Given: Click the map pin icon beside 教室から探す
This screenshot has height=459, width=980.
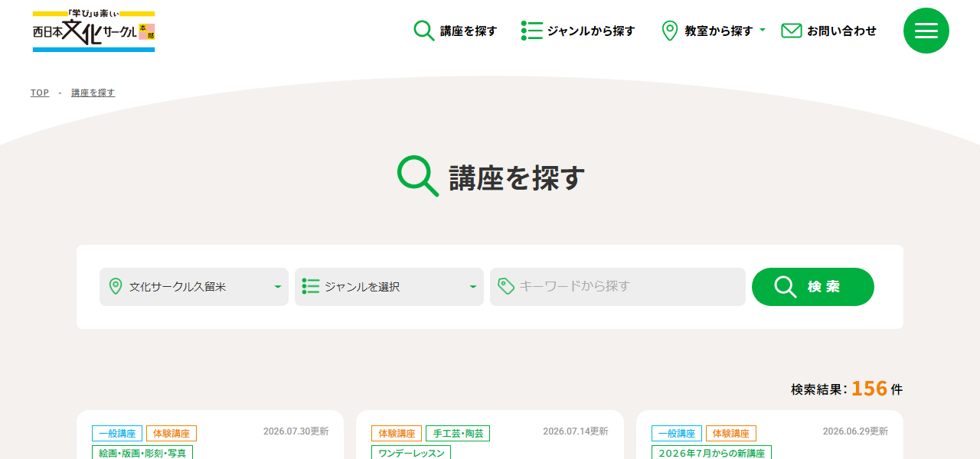Looking at the screenshot, I should [x=670, y=31].
